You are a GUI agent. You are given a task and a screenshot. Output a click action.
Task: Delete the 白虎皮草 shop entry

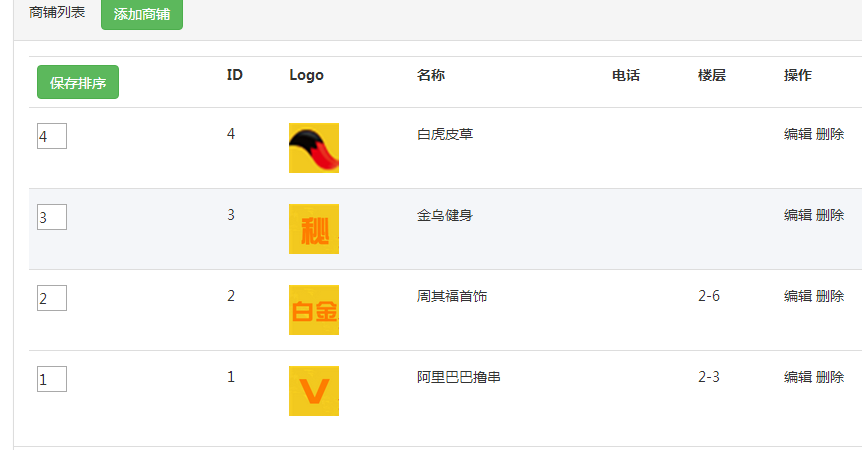click(830, 134)
